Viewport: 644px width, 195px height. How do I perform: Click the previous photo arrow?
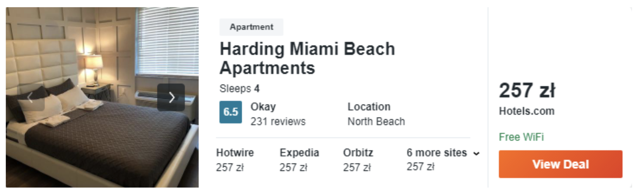[30, 97]
